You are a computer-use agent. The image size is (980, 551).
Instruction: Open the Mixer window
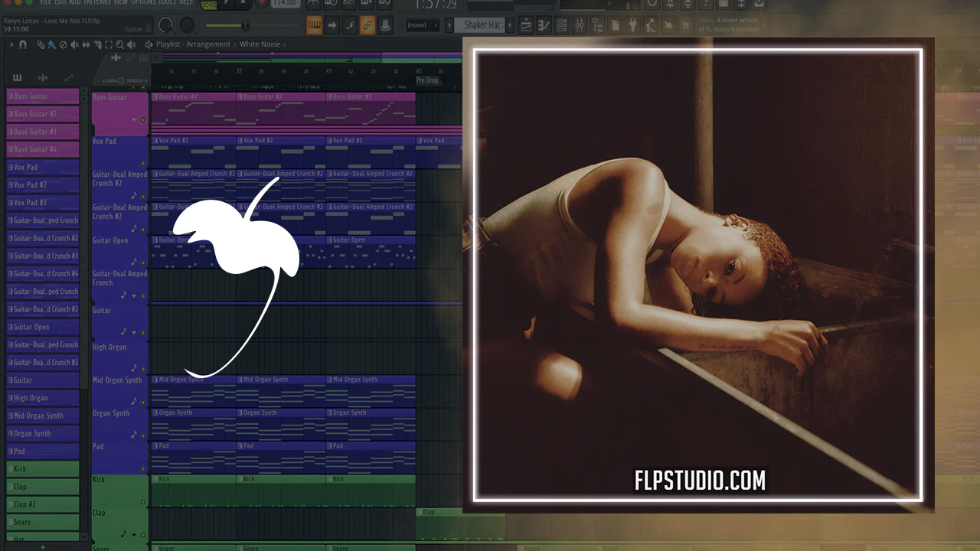tap(580, 25)
